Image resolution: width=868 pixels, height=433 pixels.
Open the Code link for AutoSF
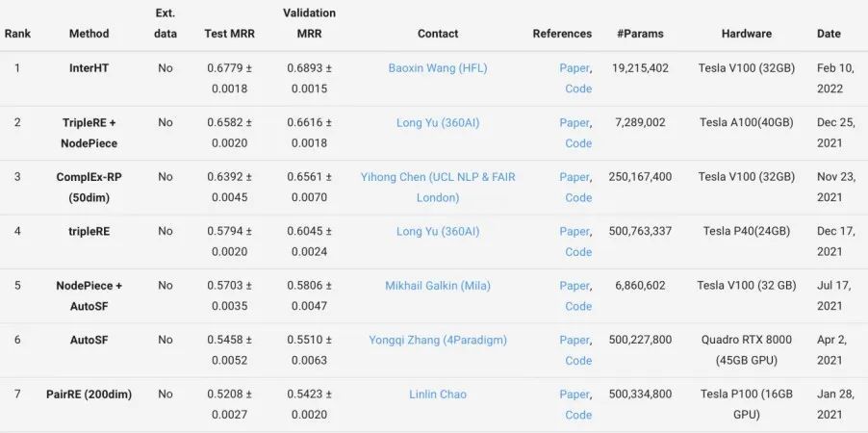click(578, 360)
